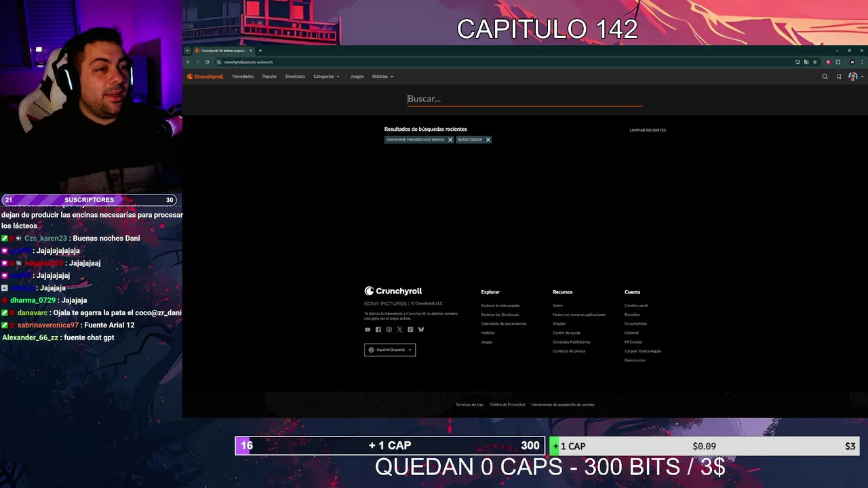This screenshot has height=488, width=868.
Task: Expand the Noticias dropdown in the navbar
Action: (382, 77)
